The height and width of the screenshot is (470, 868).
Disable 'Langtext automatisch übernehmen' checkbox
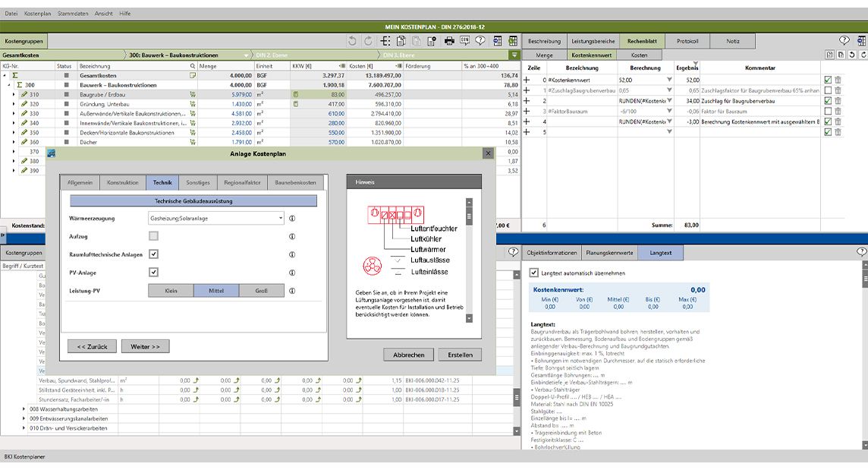pos(533,273)
